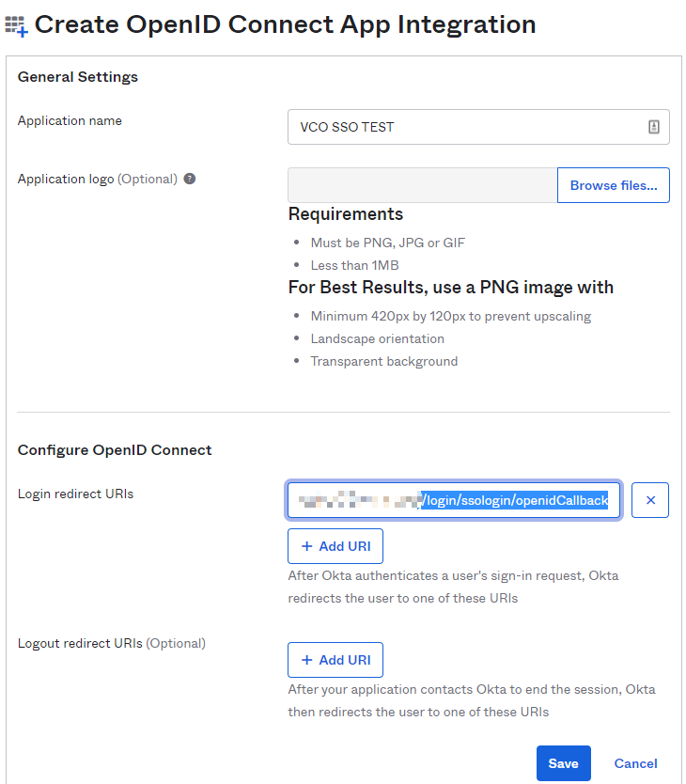Click the Create OpenID Connect App Integration title
This screenshot has height=784, width=686.
(x=285, y=24)
